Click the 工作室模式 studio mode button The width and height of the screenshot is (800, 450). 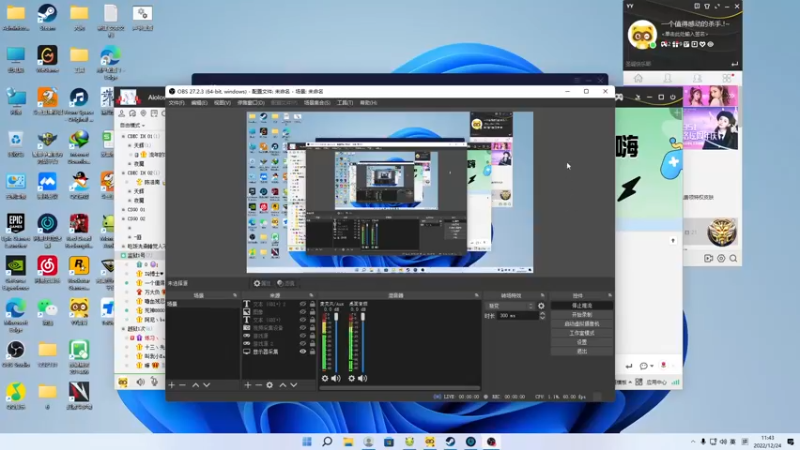point(582,333)
